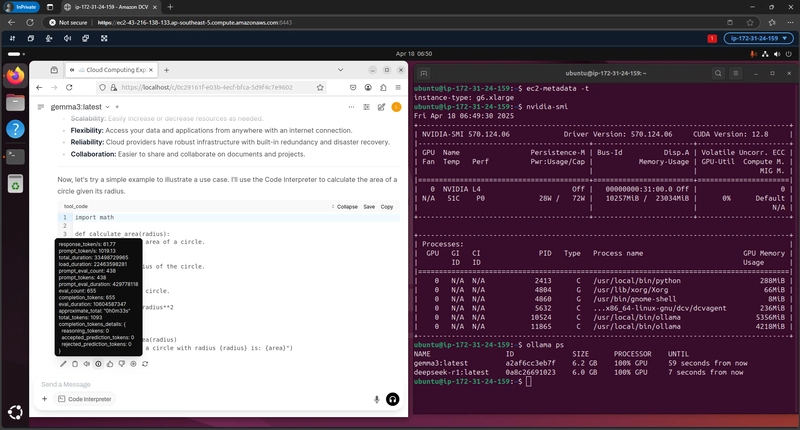This screenshot has height=430, width=800.
Task: Open the chat options ellipsis menu
Action: pyautogui.click(x=351, y=107)
